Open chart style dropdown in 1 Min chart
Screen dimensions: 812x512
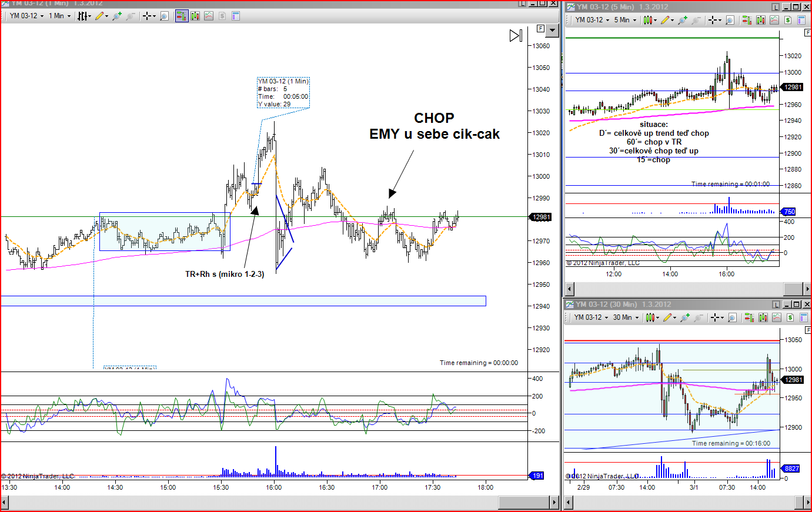(85, 16)
